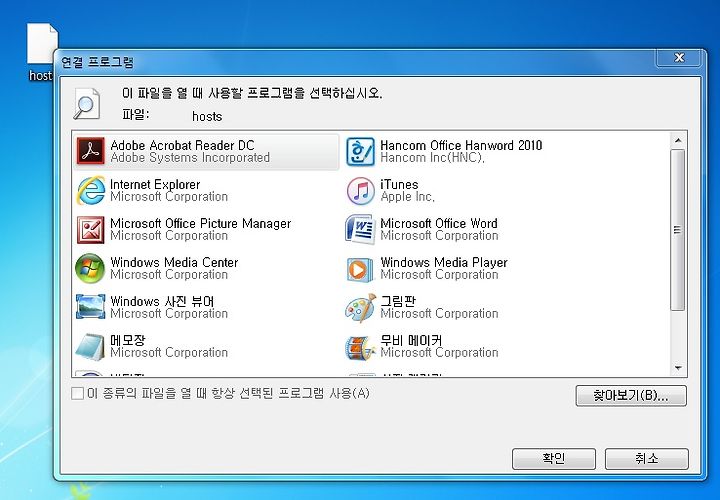Screen dimensions: 720x500
Task: Select the text 'Windows 사진 뷰어'
Action: (162, 302)
